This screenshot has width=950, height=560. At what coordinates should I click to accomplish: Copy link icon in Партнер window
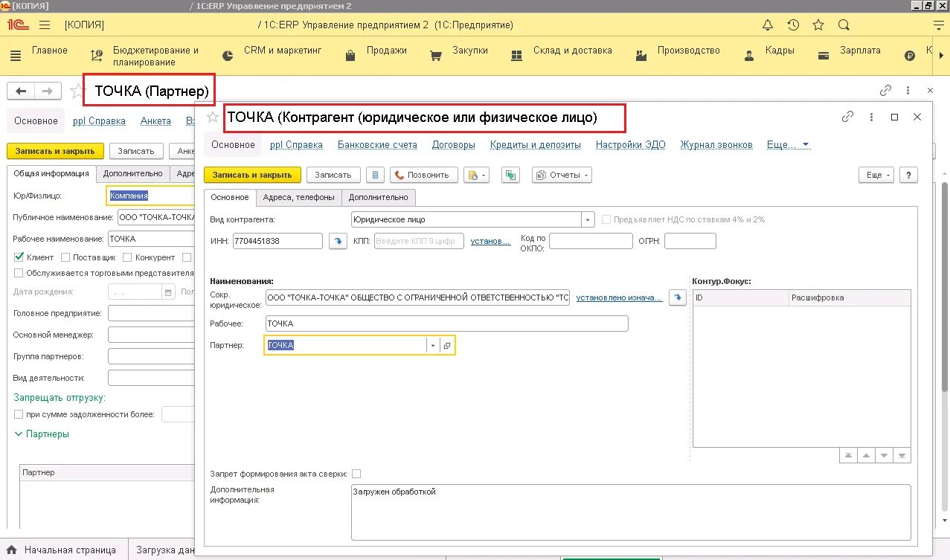pos(885,91)
